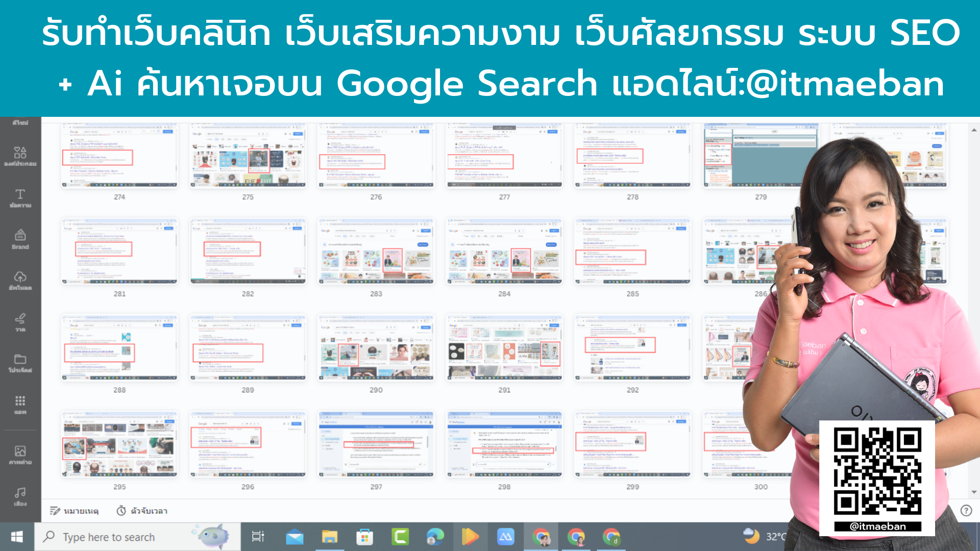Select page thumbnail 292
This screenshot has height=551, width=980.
tap(633, 348)
